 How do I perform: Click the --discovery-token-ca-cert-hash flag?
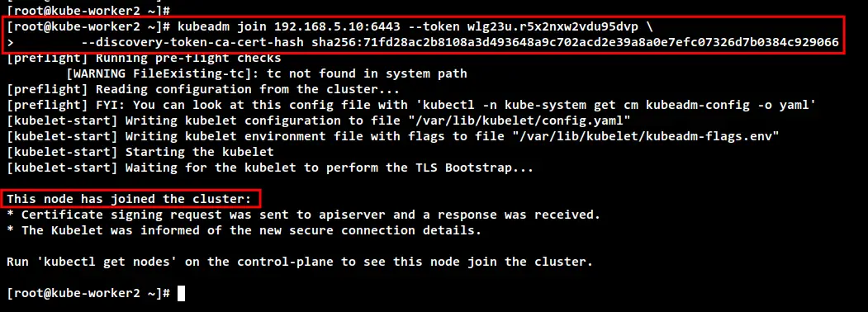click(x=193, y=43)
